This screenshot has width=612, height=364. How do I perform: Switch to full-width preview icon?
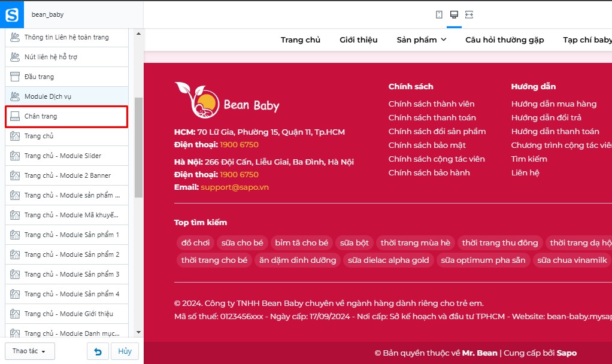coord(469,15)
